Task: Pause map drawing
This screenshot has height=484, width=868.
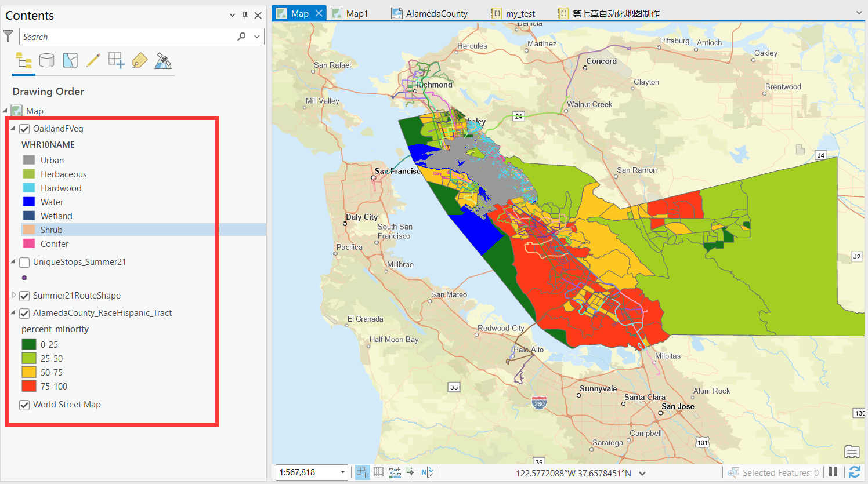Action: pos(833,472)
